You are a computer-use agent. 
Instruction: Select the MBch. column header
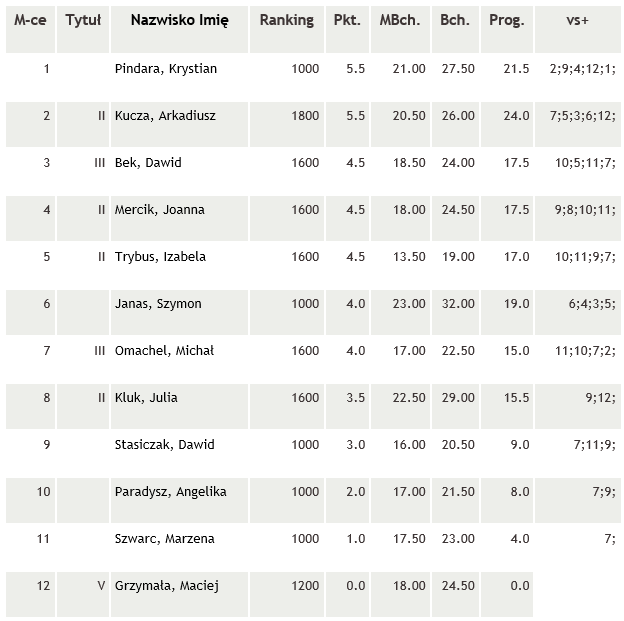[400, 20]
